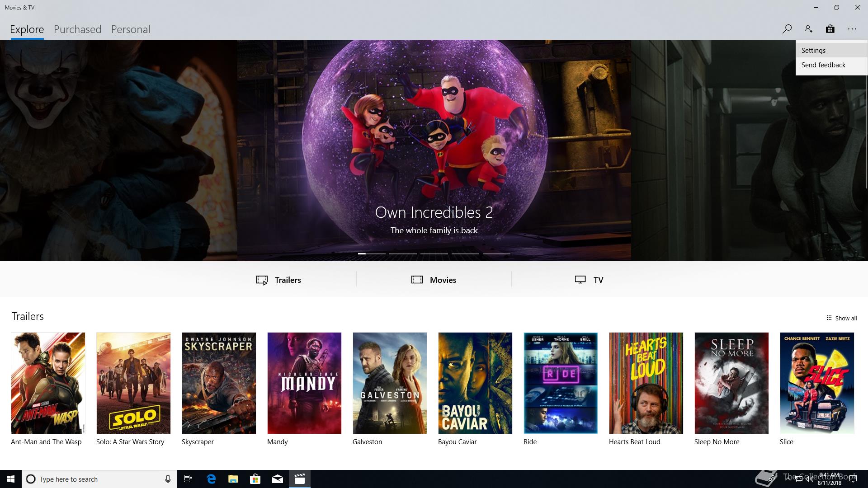Switch to the Purchased tab
868x488 pixels.
click(77, 29)
